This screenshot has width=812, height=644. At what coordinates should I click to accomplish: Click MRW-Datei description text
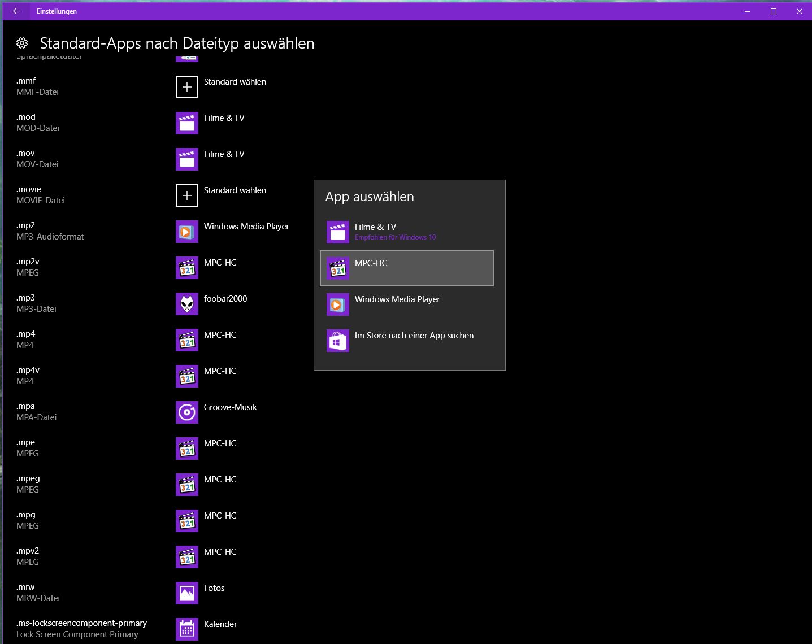[38, 598]
